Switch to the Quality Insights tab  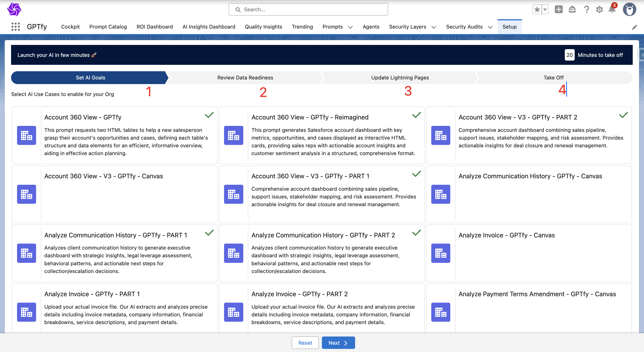tap(263, 27)
